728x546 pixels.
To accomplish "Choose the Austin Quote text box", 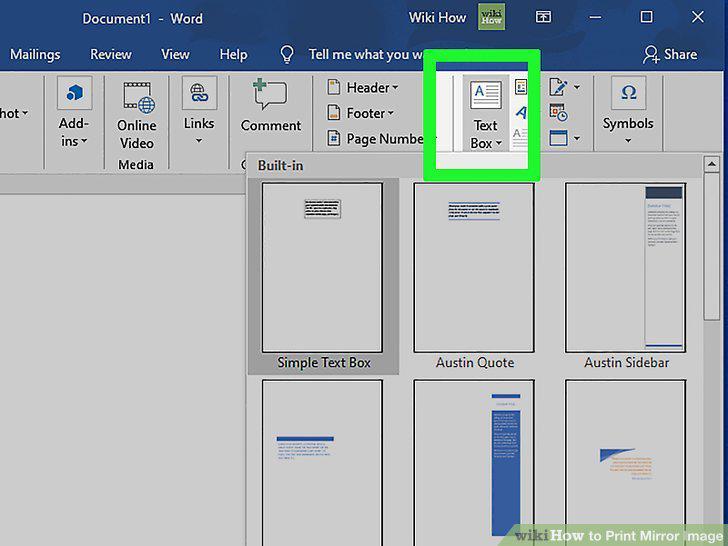I will pyautogui.click(x=474, y=276).
